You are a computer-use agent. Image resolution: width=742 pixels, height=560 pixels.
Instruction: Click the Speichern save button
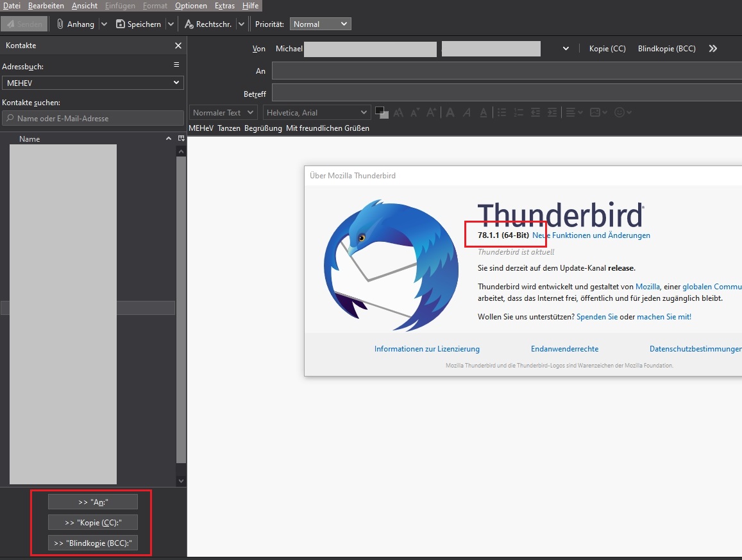[139, 24]
